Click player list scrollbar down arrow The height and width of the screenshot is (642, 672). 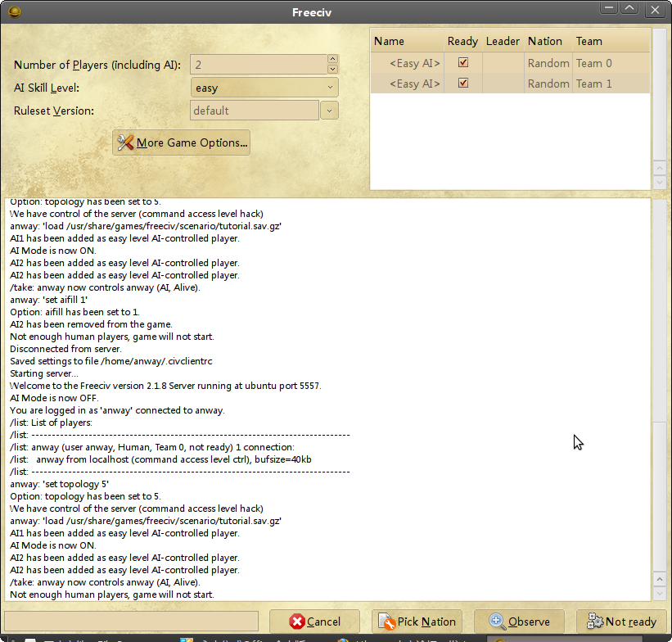pos(660,183)
